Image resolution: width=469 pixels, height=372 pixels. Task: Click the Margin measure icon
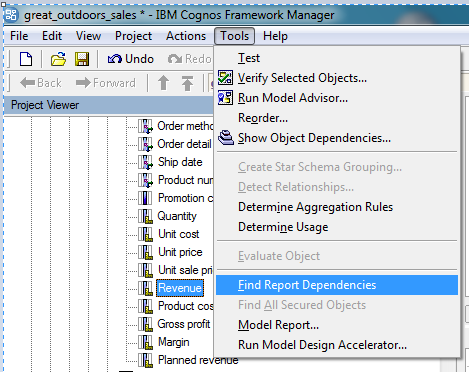(145, 342)
